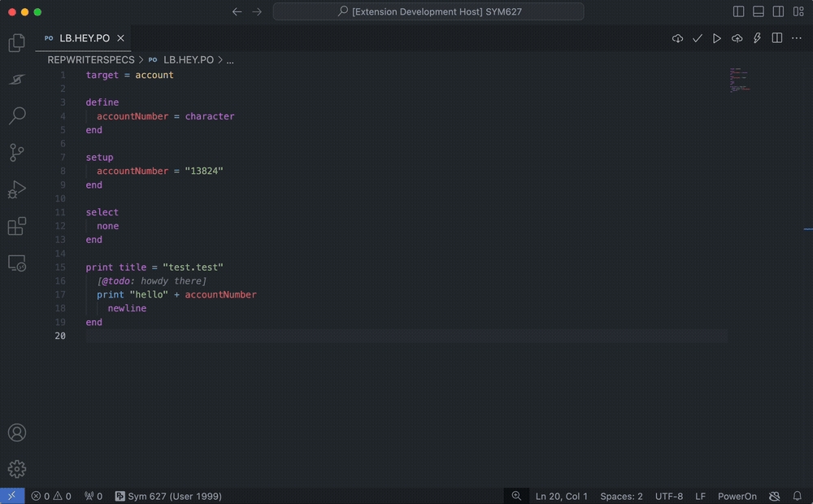The height and width of the screenshot is (504, 813).
Task: Toggle the bottom panel visibility
Action: 759,12
